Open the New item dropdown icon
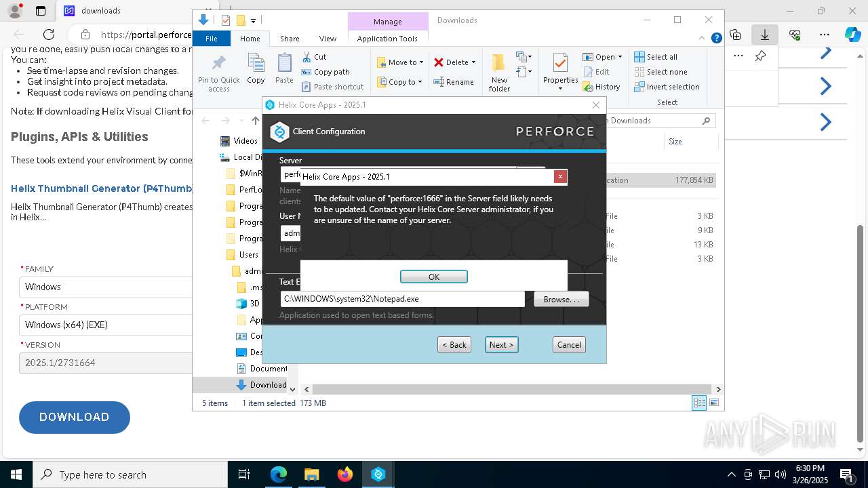This screenshot has height=488, width=868. click(x=524, y=57)
